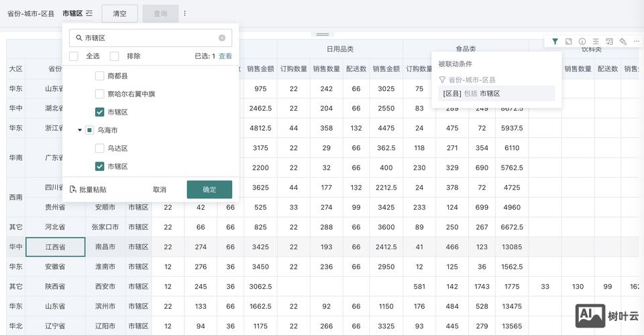Open the horizontal more-options ellipsis
644x335 pixels.
(636, 42)
